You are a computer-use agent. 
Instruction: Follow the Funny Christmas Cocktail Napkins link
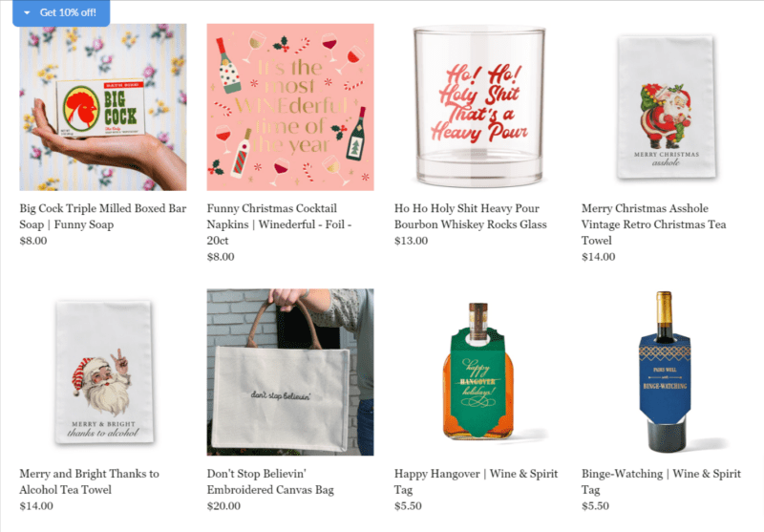click(280, 224)
